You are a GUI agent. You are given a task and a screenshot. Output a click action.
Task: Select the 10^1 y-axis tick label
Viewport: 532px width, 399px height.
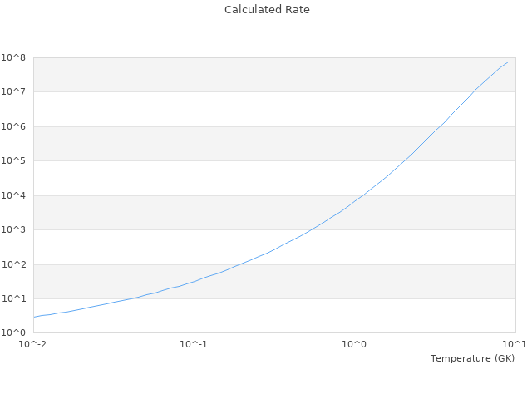pos(15,298)
